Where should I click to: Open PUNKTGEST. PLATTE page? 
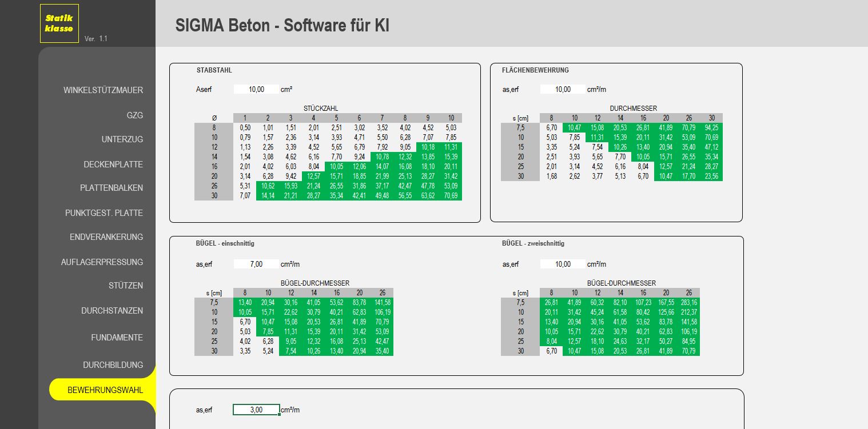103,213
